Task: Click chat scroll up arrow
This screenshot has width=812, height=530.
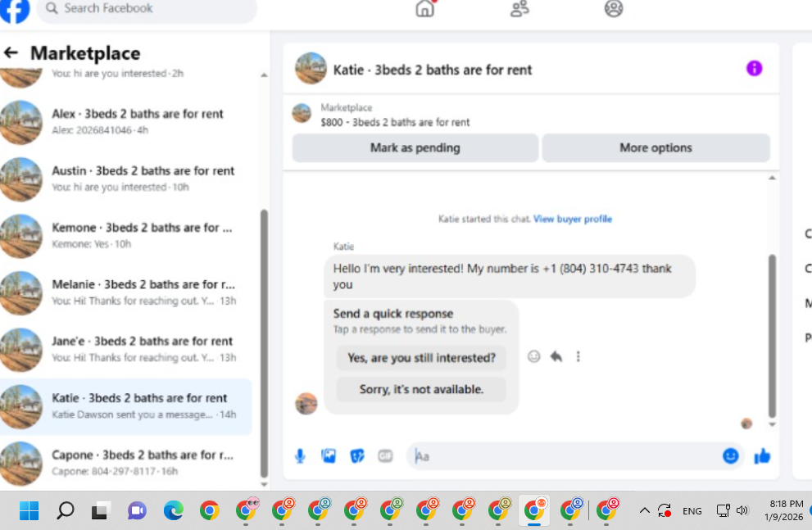Action: point(772,178)
